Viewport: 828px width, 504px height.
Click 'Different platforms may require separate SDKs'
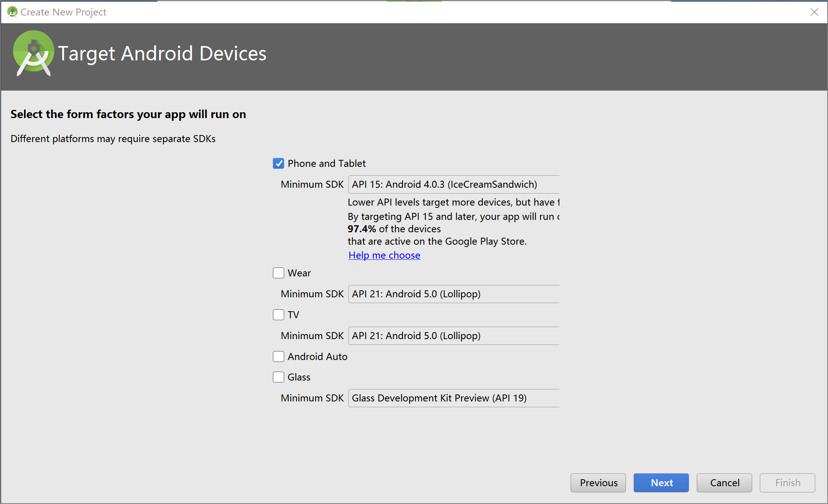[x=113, y=139]
